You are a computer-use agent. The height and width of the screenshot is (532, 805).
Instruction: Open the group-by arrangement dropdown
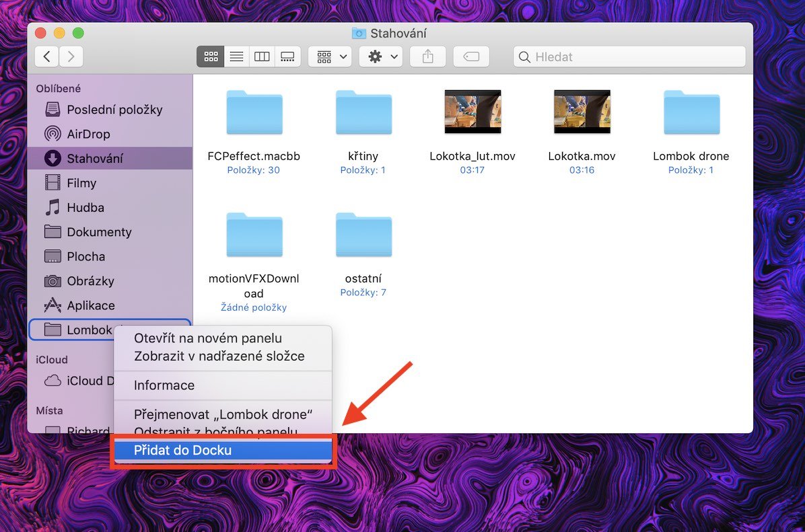point(330,56)
